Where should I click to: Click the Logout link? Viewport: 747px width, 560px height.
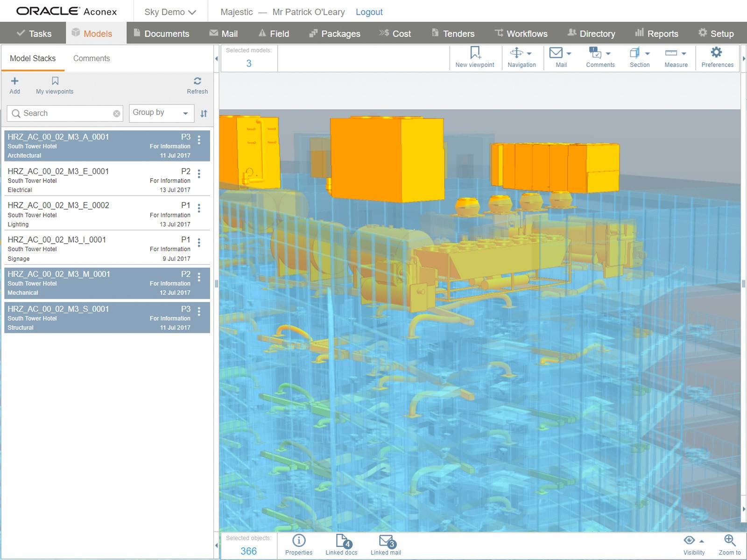(369, 12)
